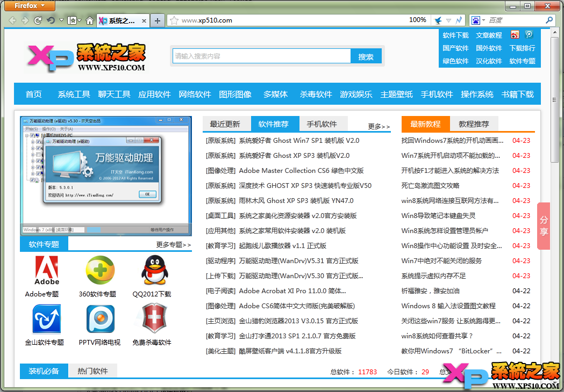Expand the search engine selector arrow

point(484,20)
